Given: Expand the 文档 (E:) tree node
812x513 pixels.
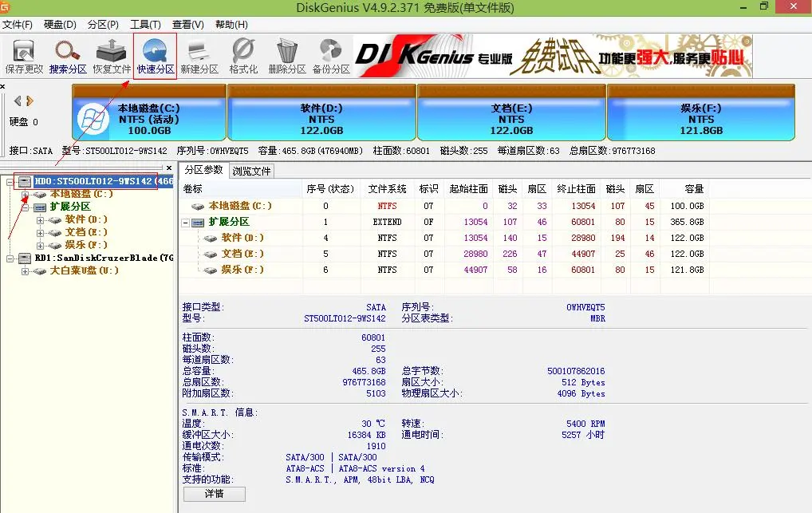Looking at the screenshot, I should pyautogui.click(x=41, y=233).
